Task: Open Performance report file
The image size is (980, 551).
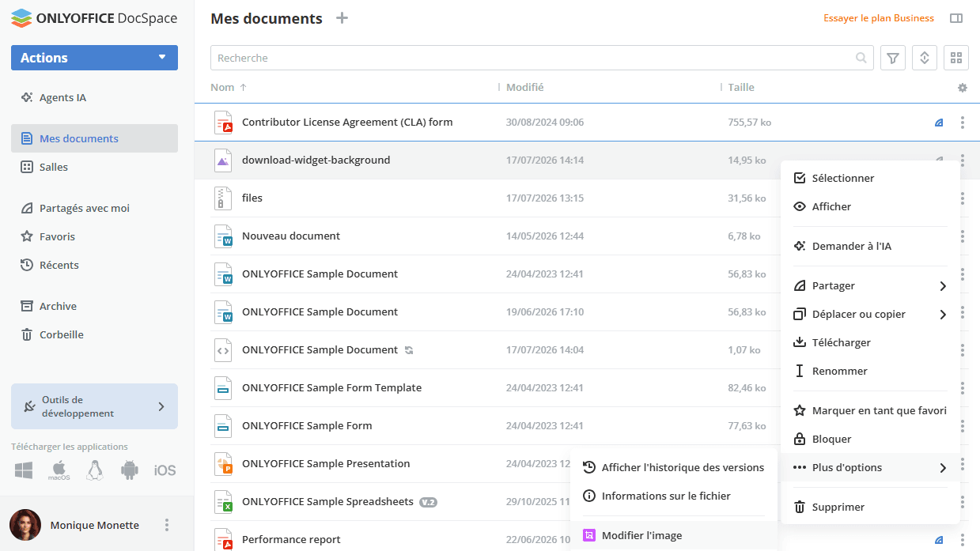Action: click(291, 540)
